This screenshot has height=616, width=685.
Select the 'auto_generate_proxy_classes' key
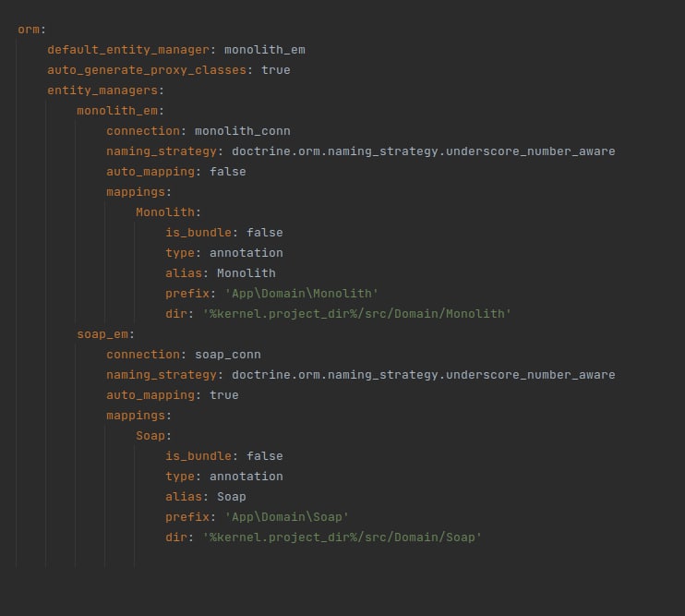[147, 70]
